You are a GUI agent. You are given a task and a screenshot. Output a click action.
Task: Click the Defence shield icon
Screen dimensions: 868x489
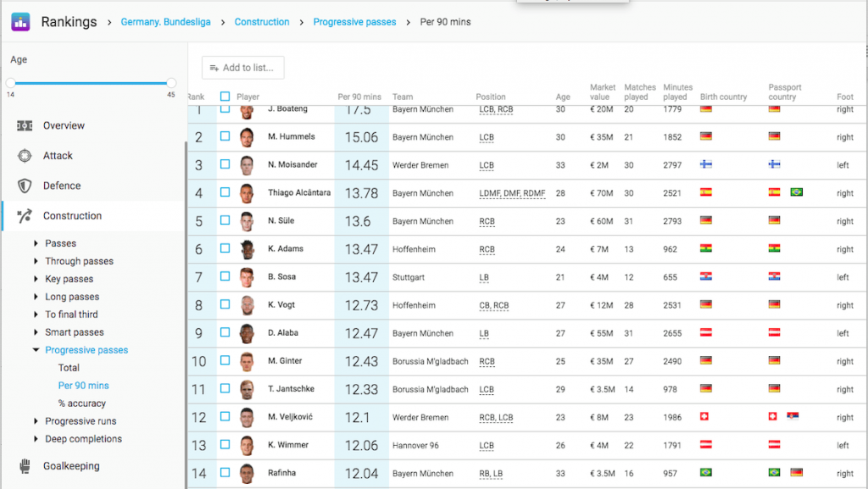pos(25,186)
